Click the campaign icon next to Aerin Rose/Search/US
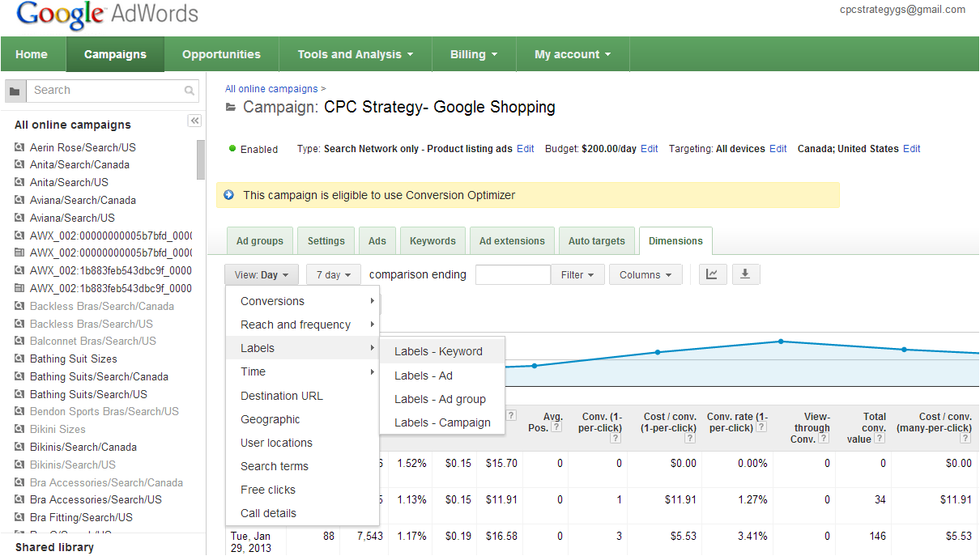The image size is (980, 556). 19,147
